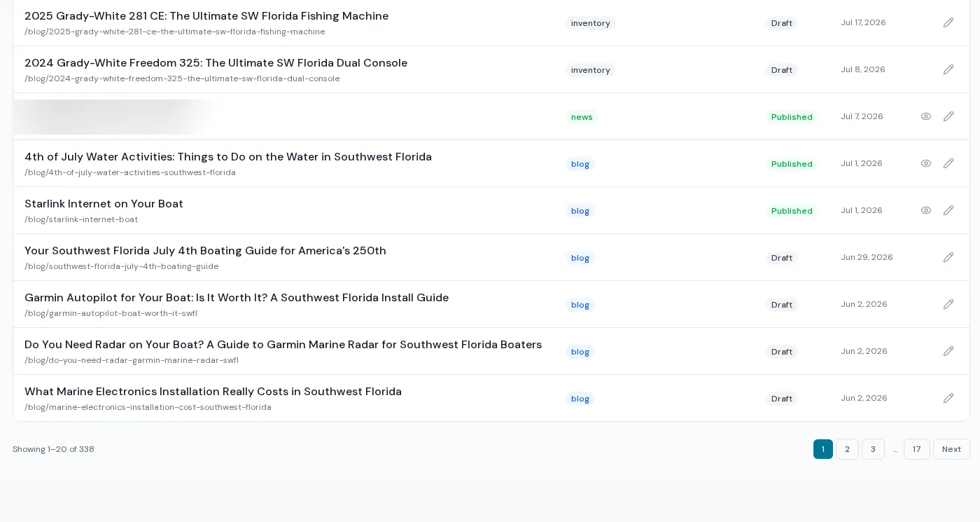View the 4th of July Water Activities post
Viewport: 980px width, 522px height.
(926, 163)
